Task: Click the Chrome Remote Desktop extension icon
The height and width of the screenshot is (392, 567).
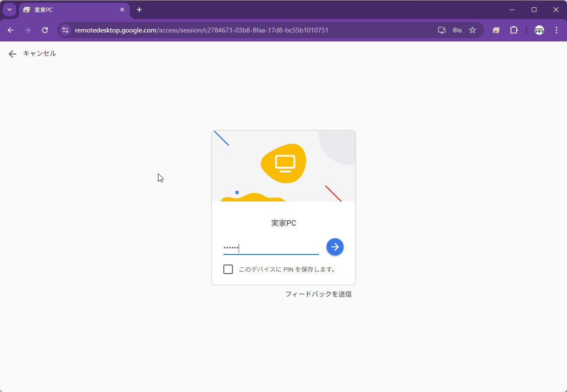Action: 496,30
